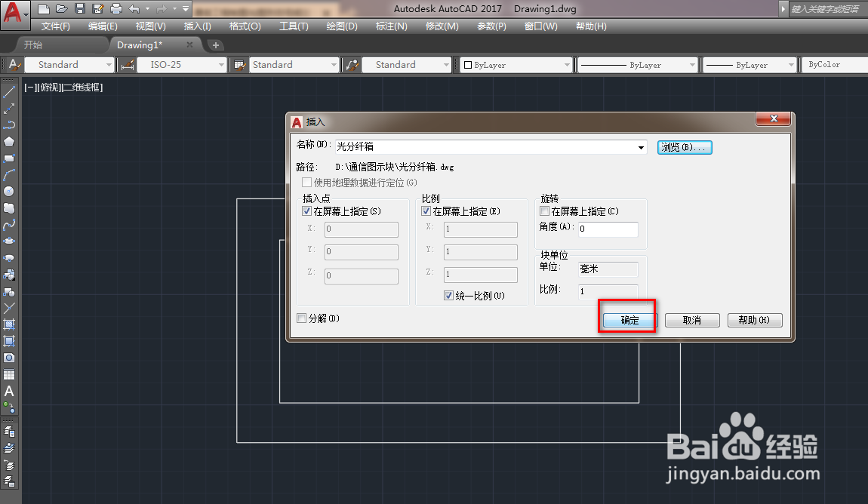Select the Polyline tool

click(9, 125)
